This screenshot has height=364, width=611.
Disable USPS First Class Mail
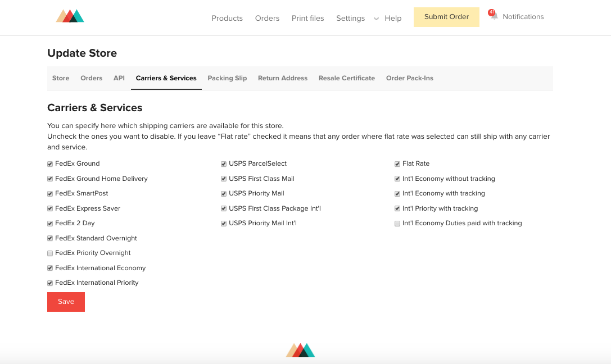(224, 179)
